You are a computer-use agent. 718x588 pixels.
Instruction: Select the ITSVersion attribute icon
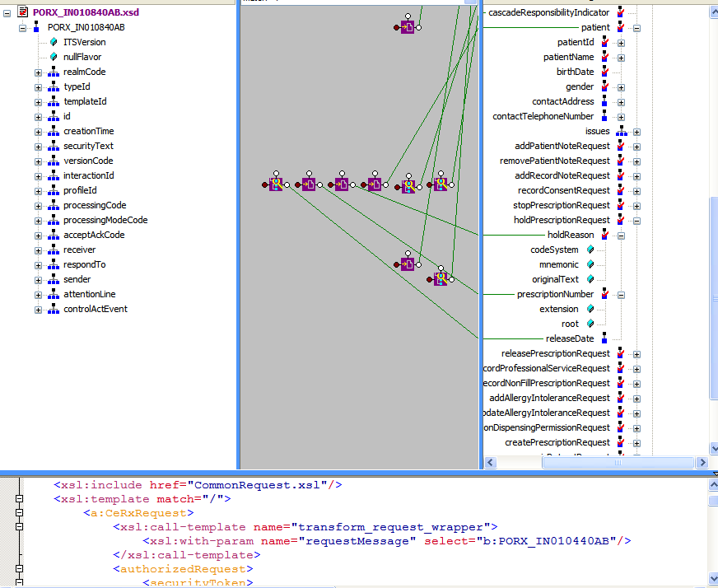click(x=54, y=42)
